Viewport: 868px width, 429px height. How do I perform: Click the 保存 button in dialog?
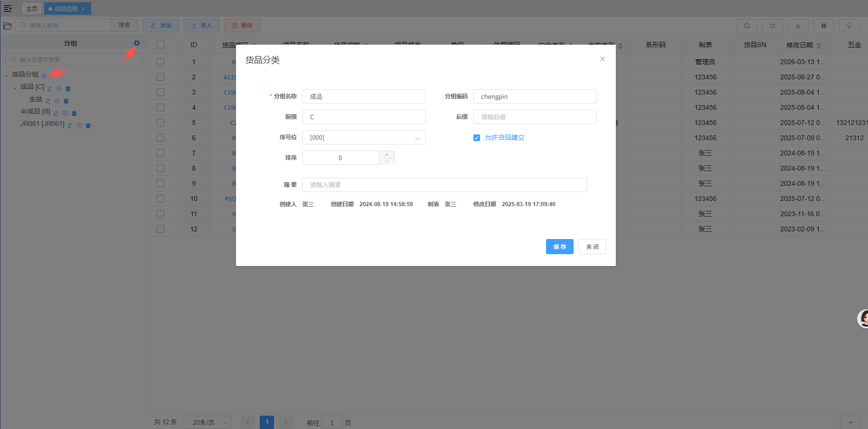point(559,247)
